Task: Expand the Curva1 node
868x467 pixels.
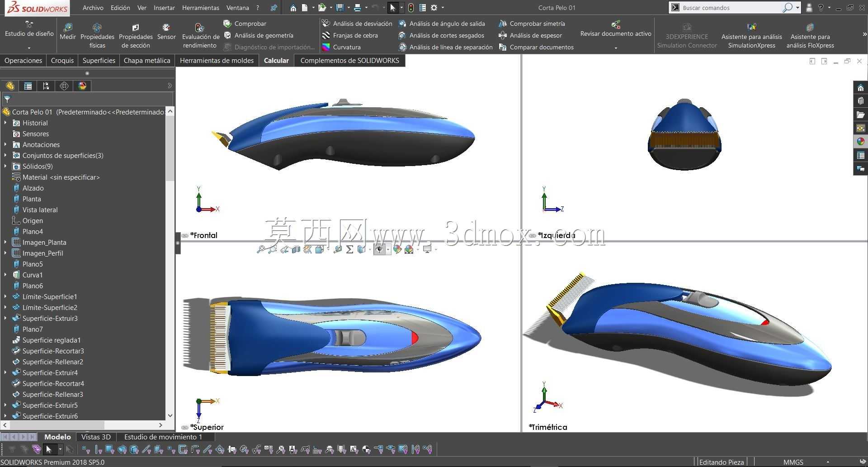Action: (5, 275)
